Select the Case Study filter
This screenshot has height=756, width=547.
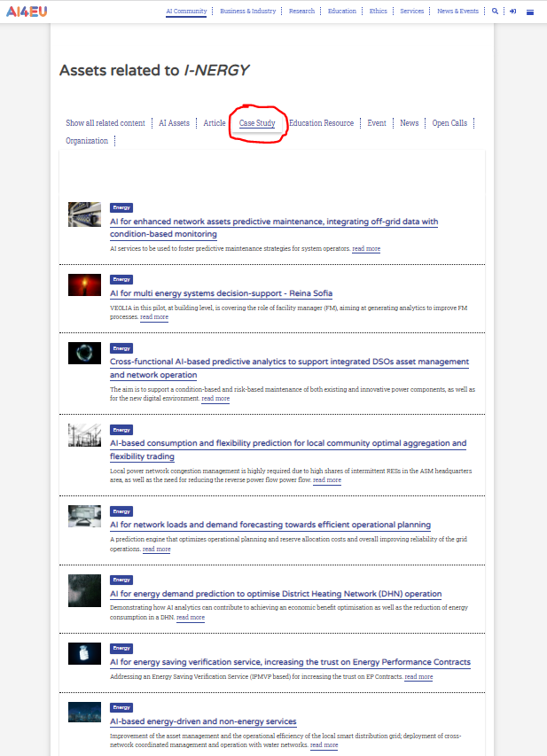click(257, 123)
